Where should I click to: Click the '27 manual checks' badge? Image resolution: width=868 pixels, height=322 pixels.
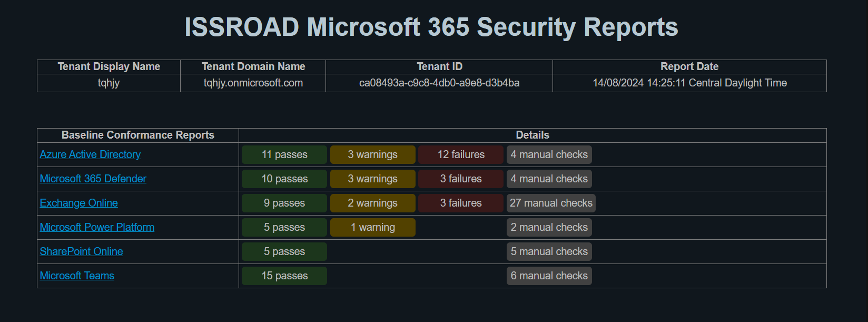[551, 203]
